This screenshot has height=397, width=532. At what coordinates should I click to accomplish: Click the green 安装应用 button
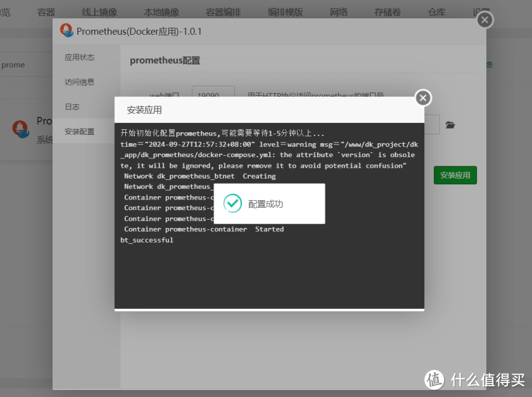[x=455, y=175]
